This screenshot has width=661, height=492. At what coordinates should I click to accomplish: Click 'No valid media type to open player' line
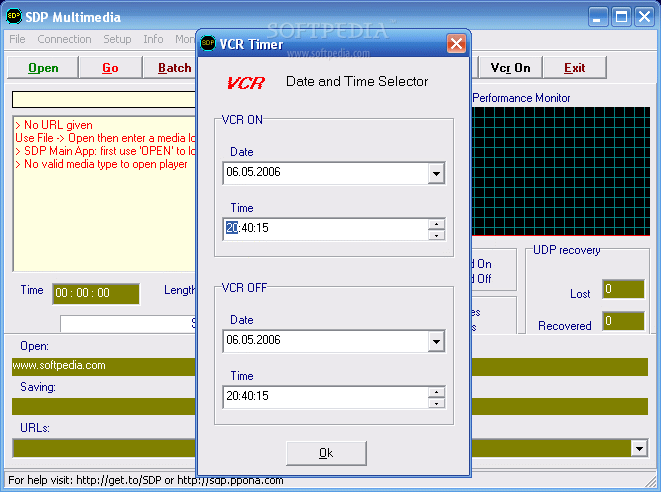(x=101, y=164)
